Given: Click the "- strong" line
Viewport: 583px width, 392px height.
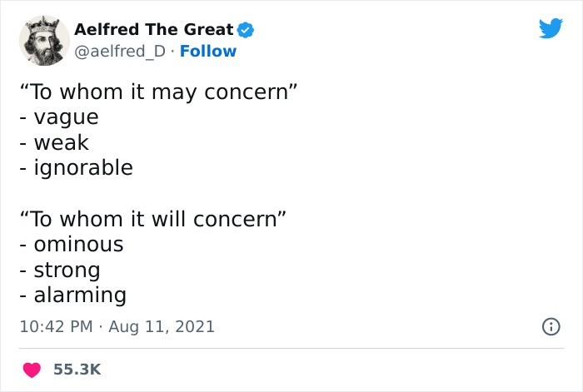Looking at the screenshot, I should point(59,270).
